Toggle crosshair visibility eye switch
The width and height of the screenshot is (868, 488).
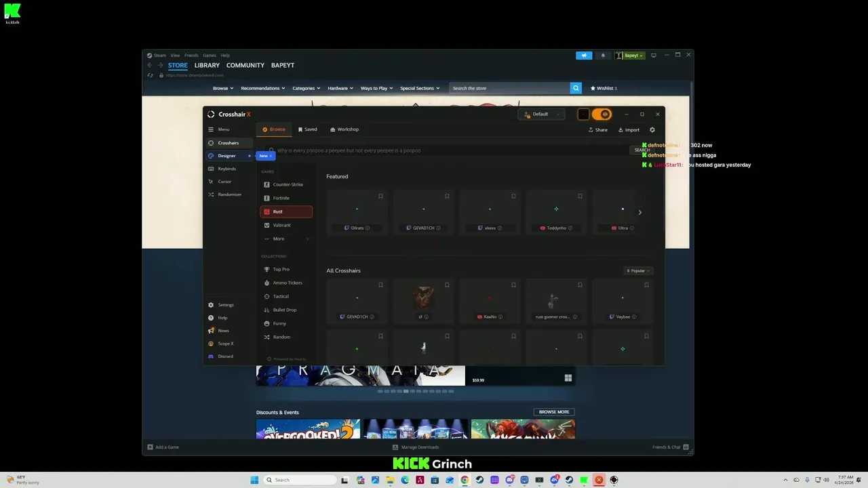[601, 115]
